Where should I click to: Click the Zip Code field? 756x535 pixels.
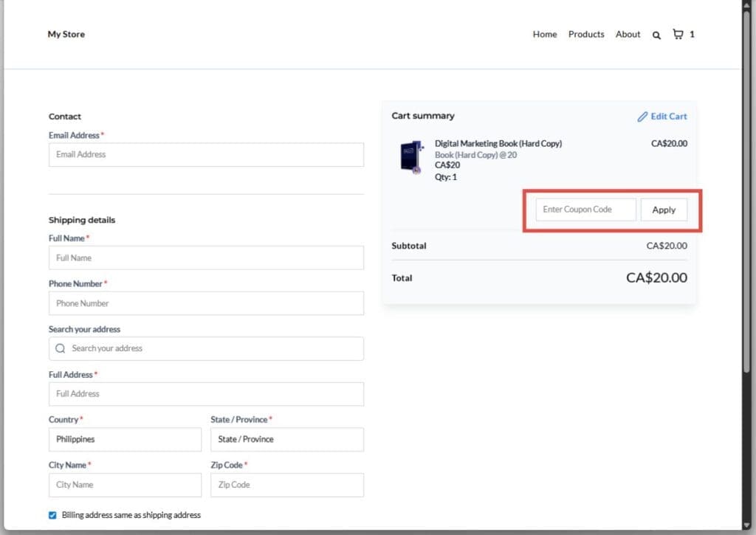click(x=287, y=485)
